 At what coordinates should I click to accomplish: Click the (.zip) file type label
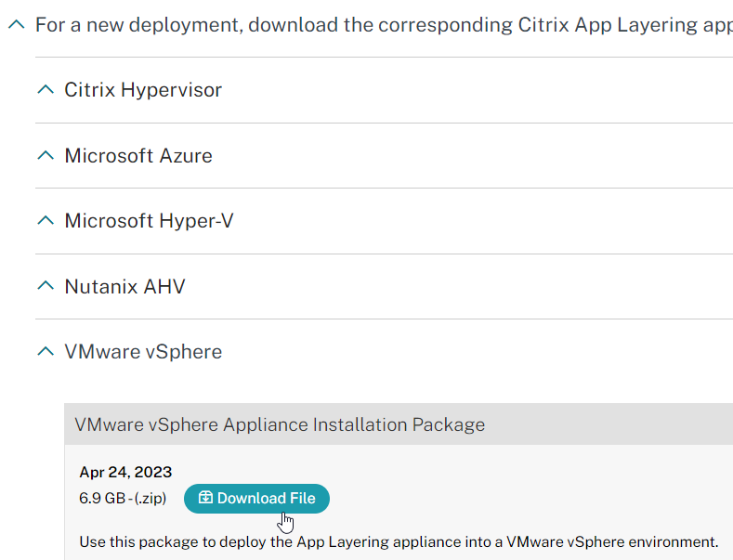151,499
